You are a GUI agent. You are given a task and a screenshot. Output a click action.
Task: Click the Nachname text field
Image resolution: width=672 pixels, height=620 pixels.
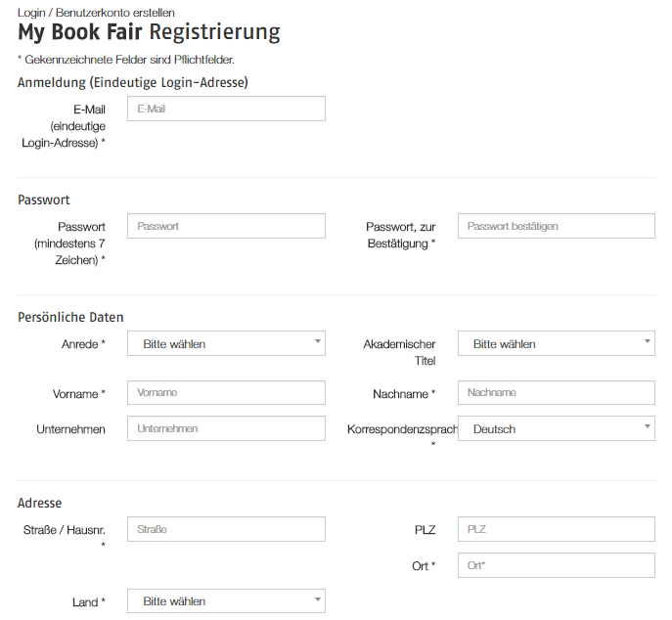pos(556,393)
